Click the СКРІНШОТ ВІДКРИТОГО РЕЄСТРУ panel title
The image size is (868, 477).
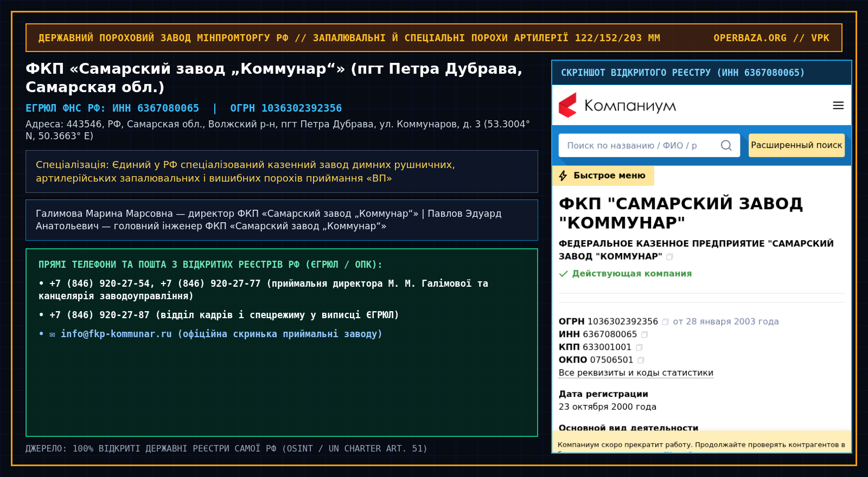[x=682, y=73]
